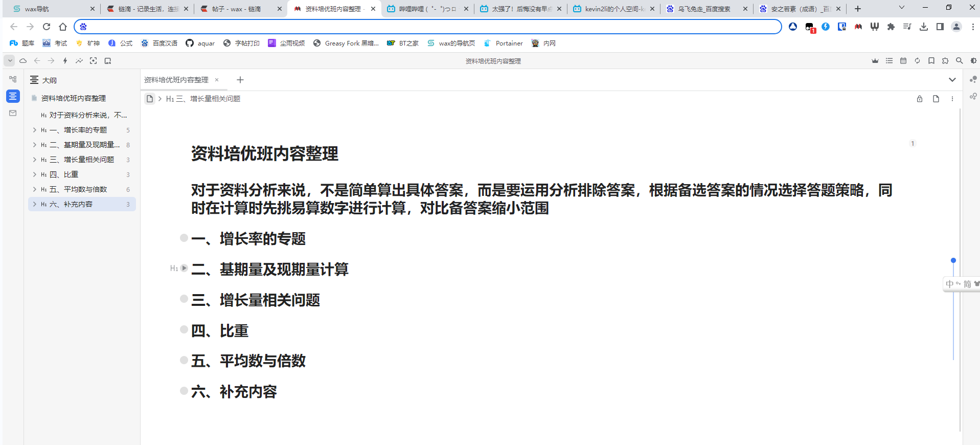Viewport: 980px width, 445px height.
Task: Open the browser downloads icon
Action: tap(924, 27)
